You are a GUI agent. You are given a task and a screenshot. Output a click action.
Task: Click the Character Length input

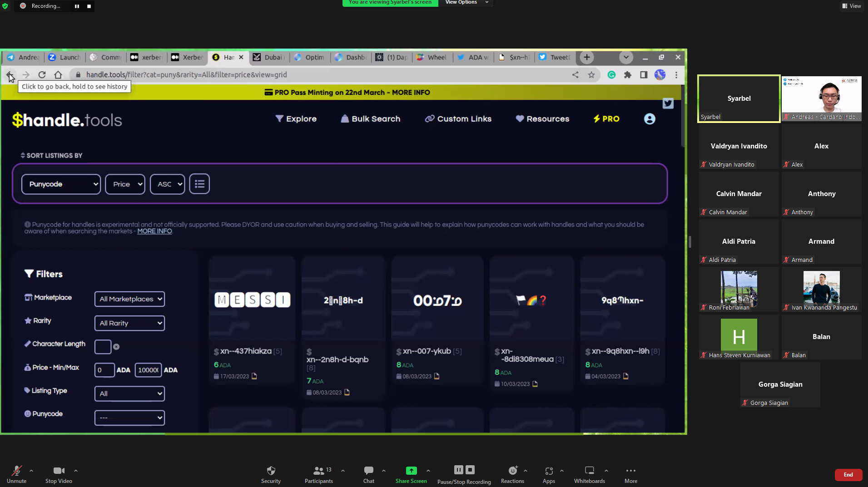(x=103, y=347)
